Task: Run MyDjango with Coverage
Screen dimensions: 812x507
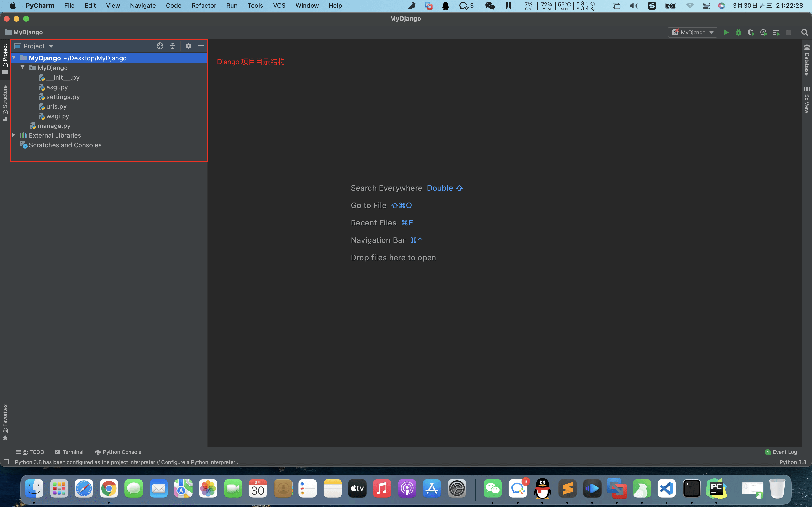Action: click(x=751, y=33)
